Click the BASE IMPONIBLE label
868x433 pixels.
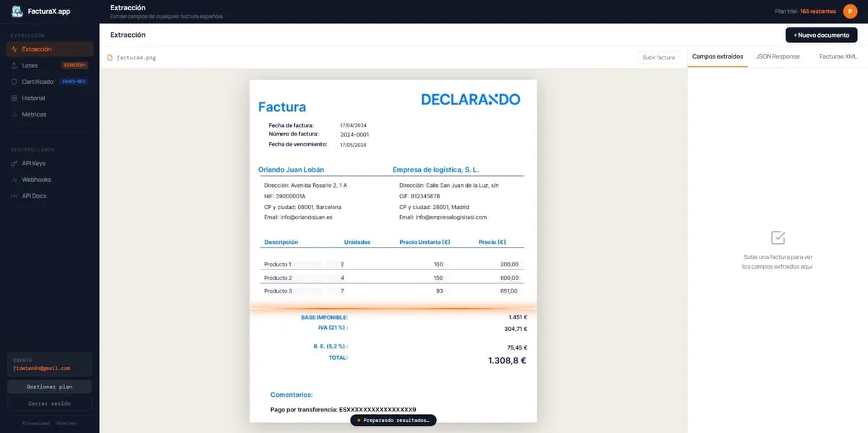click(325, 317)
